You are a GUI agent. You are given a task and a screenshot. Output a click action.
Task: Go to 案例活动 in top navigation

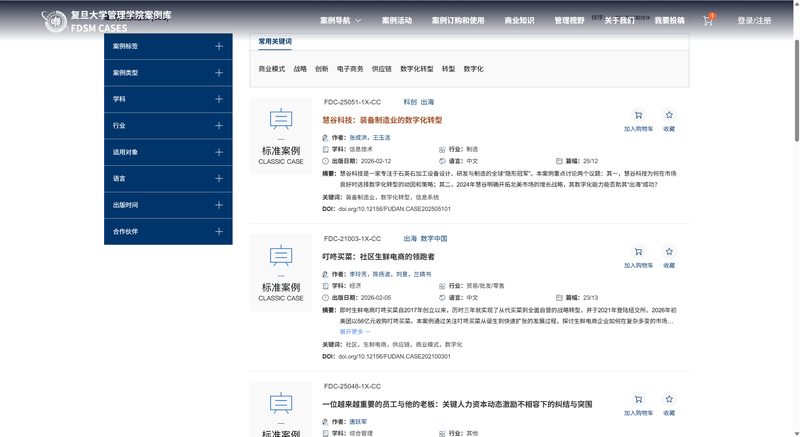point(396,20)
